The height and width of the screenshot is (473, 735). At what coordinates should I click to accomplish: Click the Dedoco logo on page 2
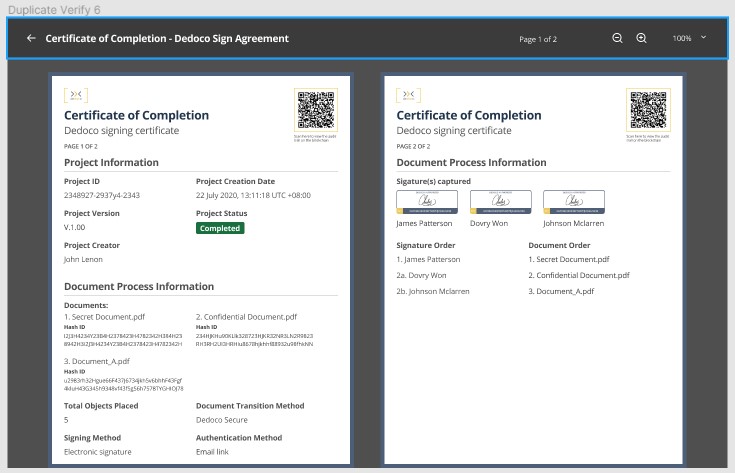coord(408,95)
